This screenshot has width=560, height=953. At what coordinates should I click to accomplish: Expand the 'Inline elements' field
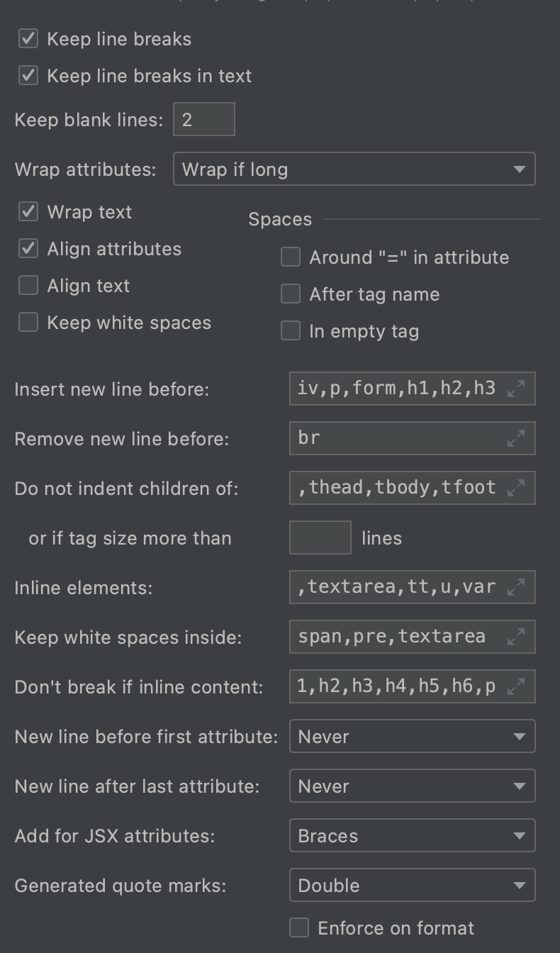(x=517, y=587)
